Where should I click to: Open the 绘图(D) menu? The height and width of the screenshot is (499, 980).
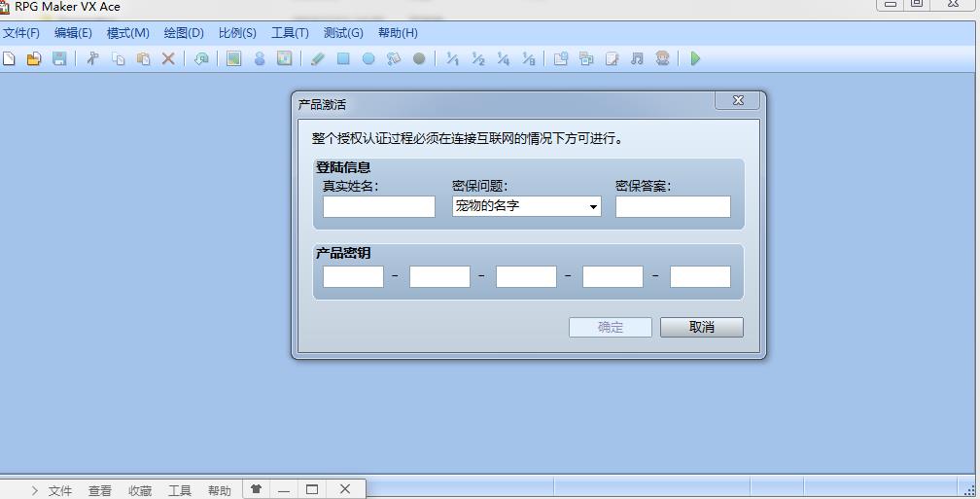(184, 33)
